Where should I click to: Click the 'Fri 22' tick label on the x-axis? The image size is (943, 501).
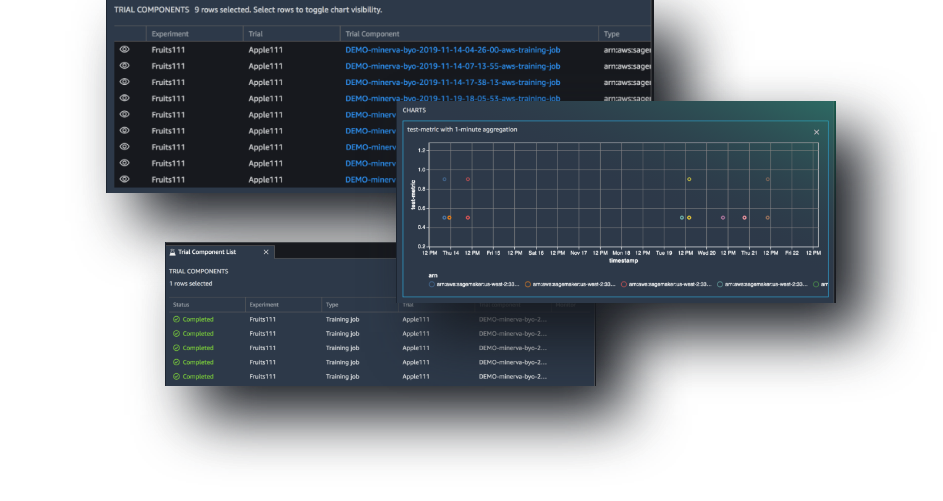[792, 253]
